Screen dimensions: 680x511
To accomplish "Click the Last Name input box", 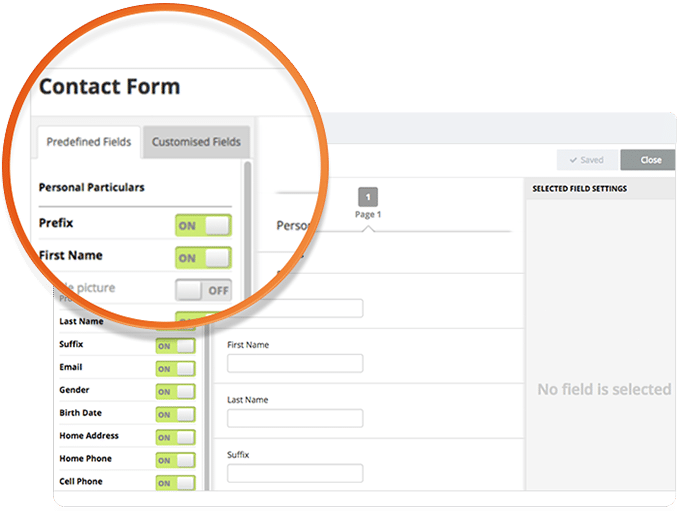I will tap(295, 418).
